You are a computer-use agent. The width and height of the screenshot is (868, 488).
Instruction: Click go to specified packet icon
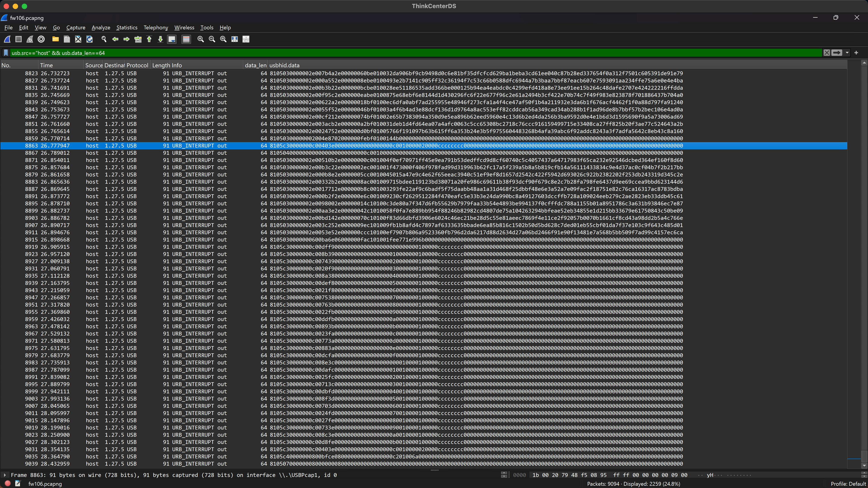point(138,39)
